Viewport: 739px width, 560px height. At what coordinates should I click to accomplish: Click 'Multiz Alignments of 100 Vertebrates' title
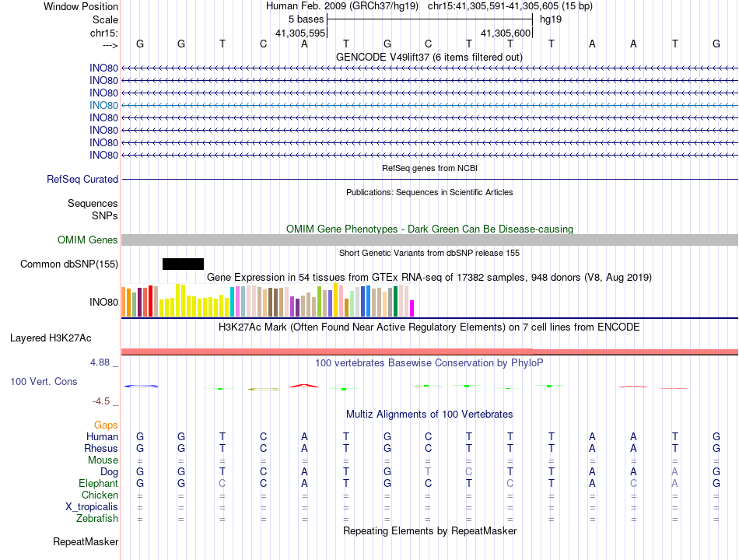(429, 414)
